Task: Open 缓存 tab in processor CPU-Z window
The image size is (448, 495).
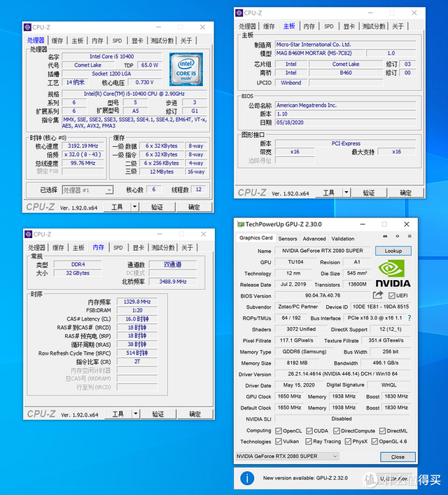Action: (x=57, y=41)
